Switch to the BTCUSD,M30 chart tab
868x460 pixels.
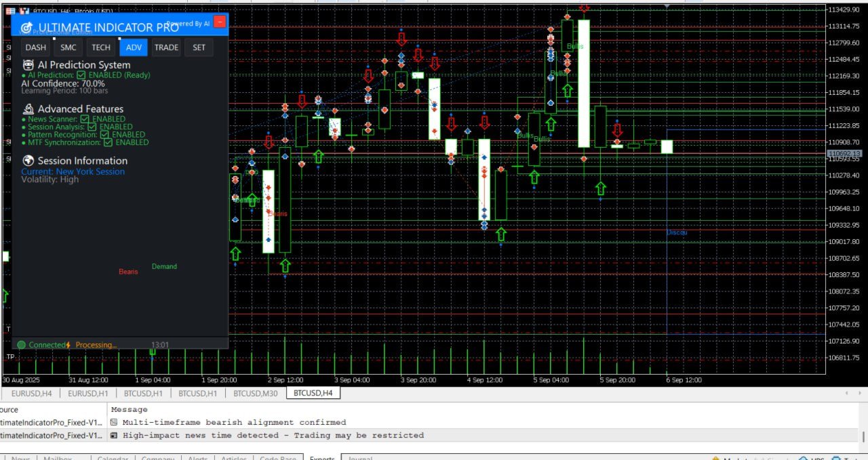click(x=255, y=393)
